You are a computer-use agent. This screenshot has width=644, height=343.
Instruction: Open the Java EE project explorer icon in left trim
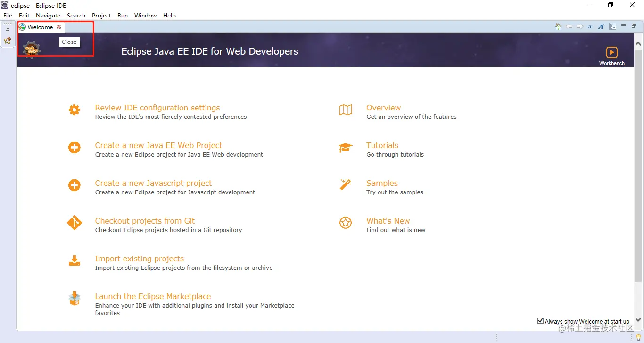[x=8, y=41]
